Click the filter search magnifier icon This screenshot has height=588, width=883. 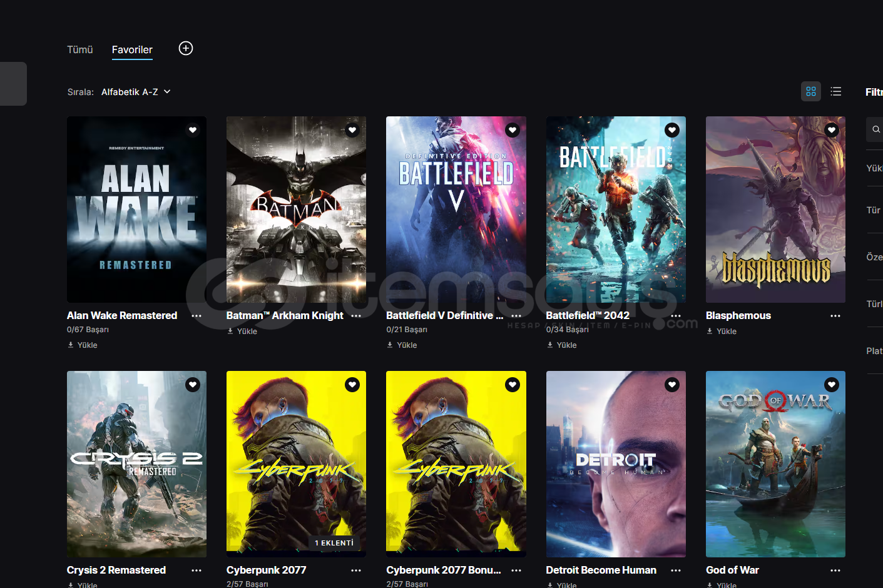click(876, 129)
